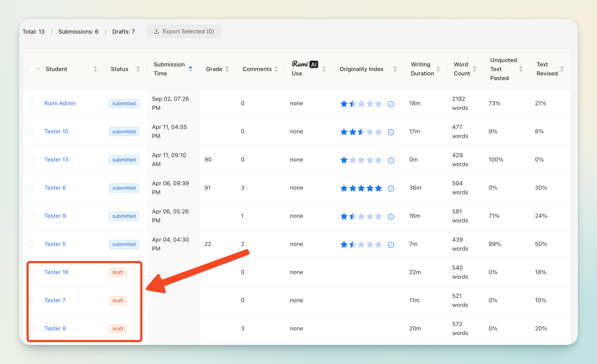
Task: Sort by Originality Index column arrows
Action: 395,69
